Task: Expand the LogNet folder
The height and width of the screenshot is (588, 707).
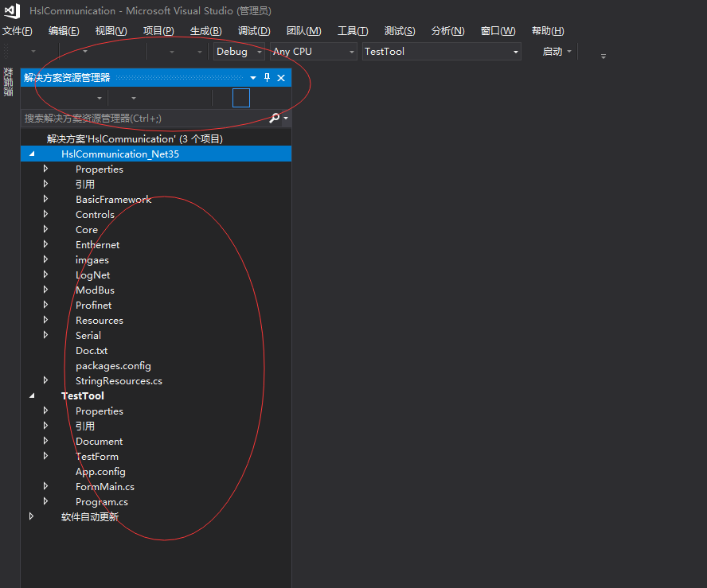Action: (45, 275)
